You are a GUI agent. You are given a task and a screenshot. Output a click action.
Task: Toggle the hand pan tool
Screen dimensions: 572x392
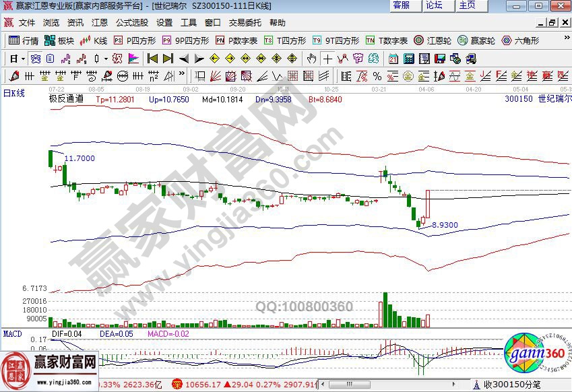312,59
